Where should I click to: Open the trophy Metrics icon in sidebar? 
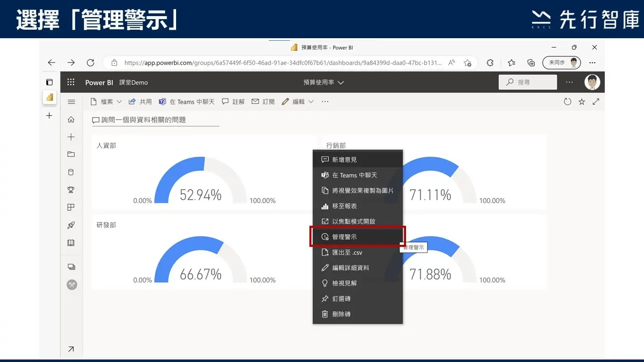[71, 190]
